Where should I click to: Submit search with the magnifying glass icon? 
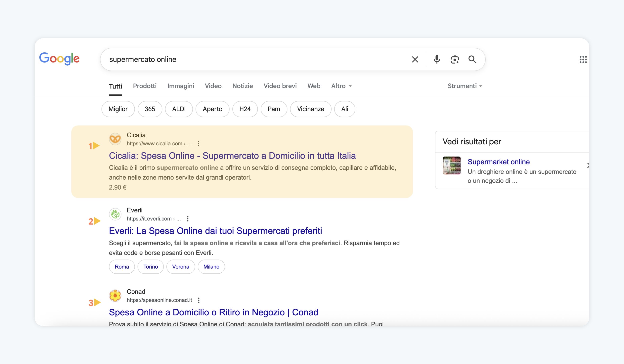tap(472, 59)
